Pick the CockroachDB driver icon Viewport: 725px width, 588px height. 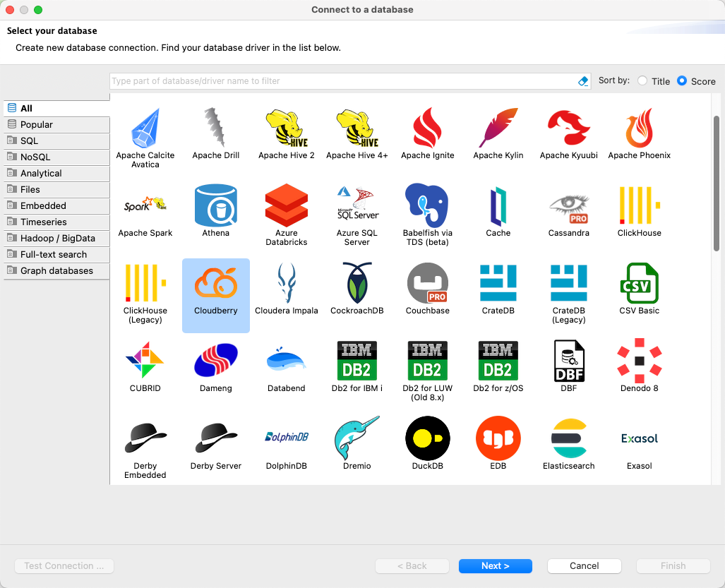click(x=356, y=283)
